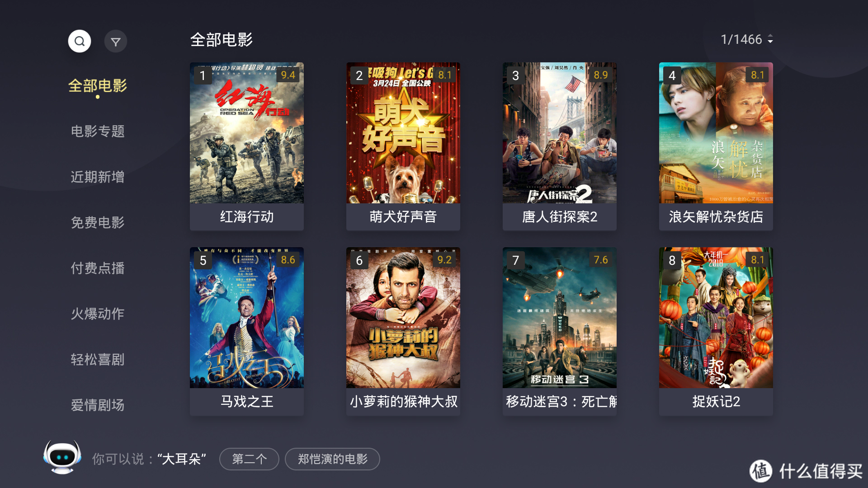Click the 第二个 voice suggestion button
Screen dimensions: 868x488
tap(249, 459)
